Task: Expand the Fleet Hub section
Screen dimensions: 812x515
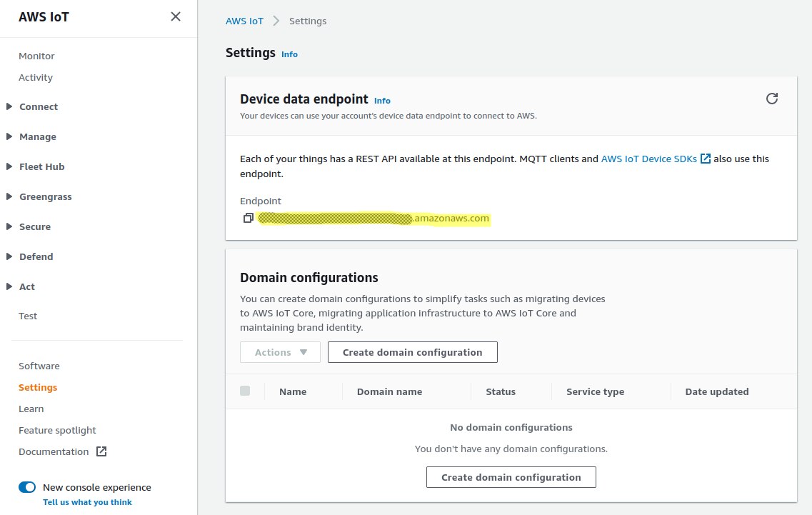Action: (x=9, y=166)
